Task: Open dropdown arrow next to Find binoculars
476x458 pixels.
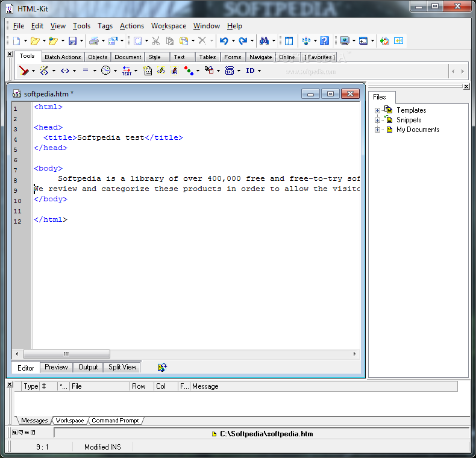Action: click(274, 41)
